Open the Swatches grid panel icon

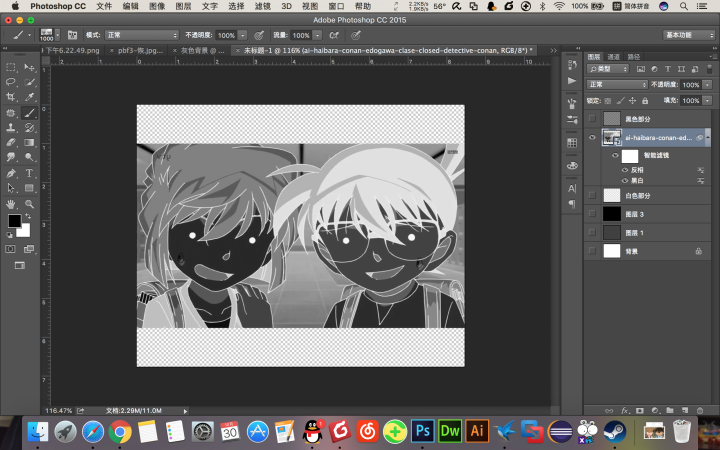572,143
